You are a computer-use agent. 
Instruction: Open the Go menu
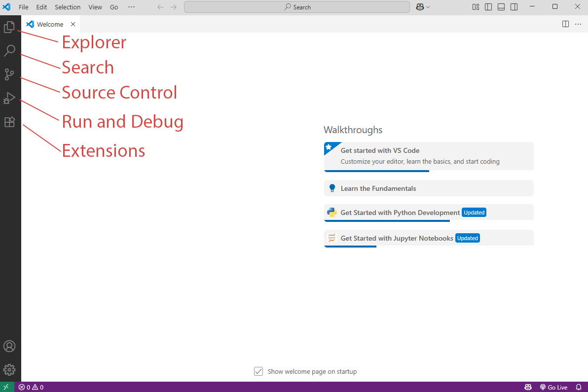click(114, 7)
